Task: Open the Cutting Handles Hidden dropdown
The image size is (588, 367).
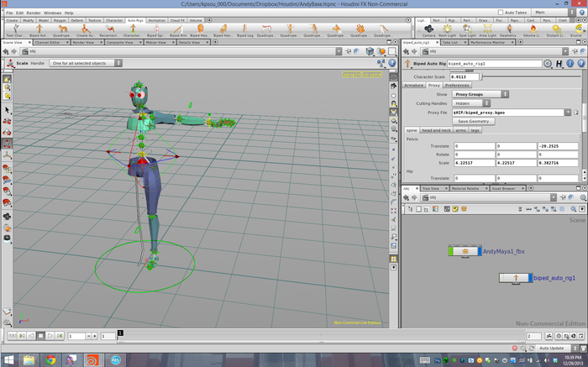Action: [x=471, y=103]
